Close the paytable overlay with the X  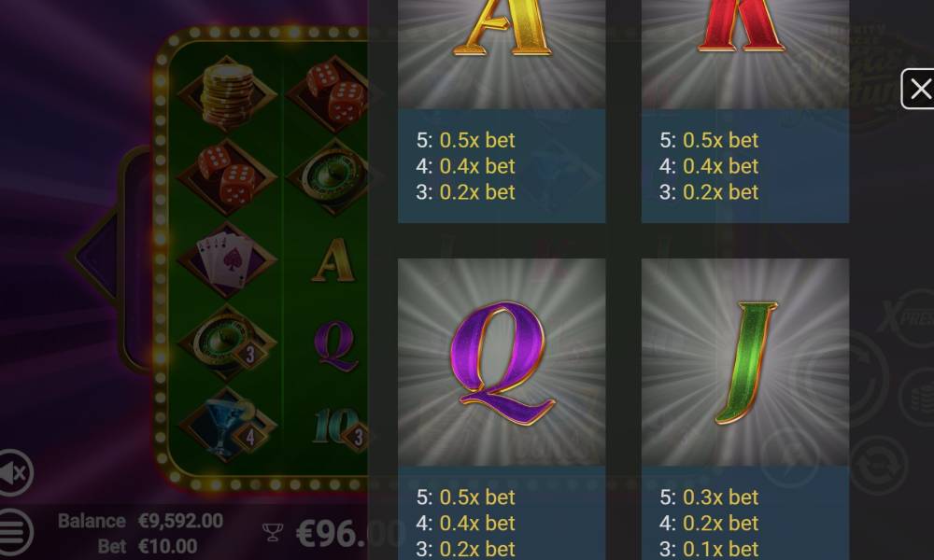[x=918, y=90]
